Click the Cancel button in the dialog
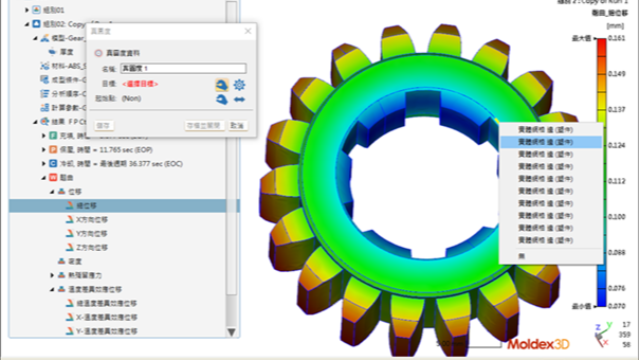The width and height of the screenshot is (640, 360). tap(237, 125)
